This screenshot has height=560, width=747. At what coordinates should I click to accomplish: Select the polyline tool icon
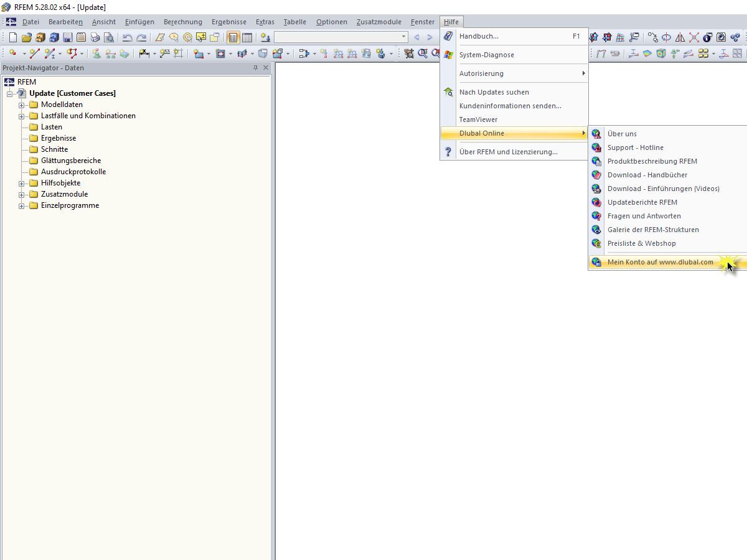click(72, 54)
